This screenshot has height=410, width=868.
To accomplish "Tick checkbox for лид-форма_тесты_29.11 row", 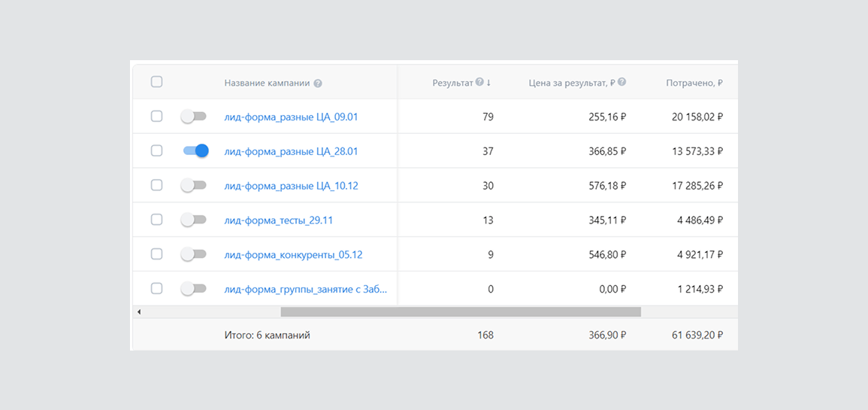I will (x=156, y=220).
